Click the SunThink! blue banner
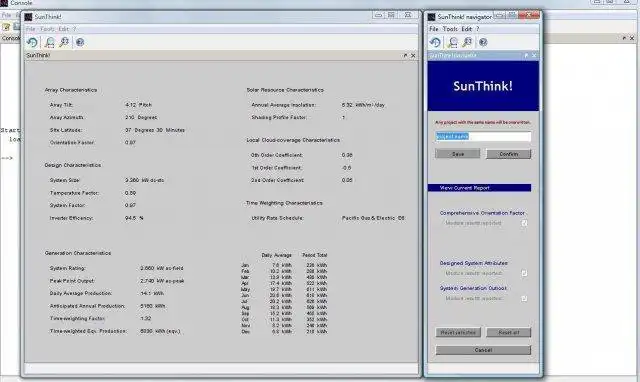The image size is (640, 382). 483,86
